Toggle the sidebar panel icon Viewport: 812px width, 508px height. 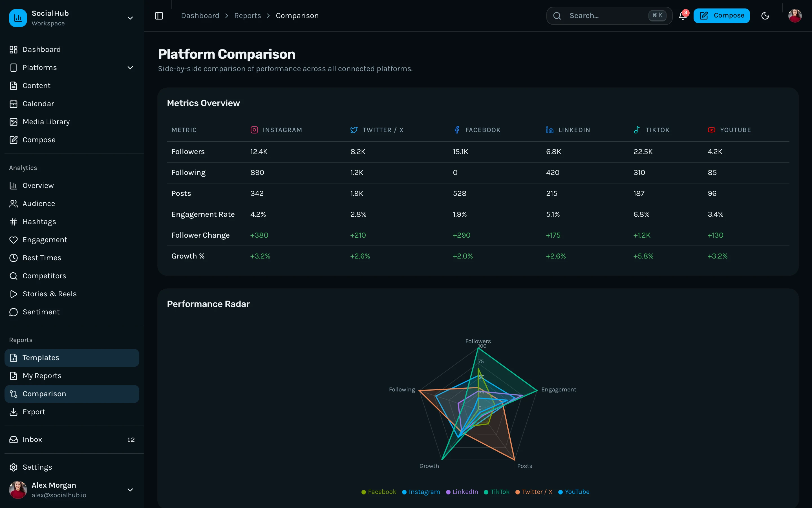pos(159,16)
